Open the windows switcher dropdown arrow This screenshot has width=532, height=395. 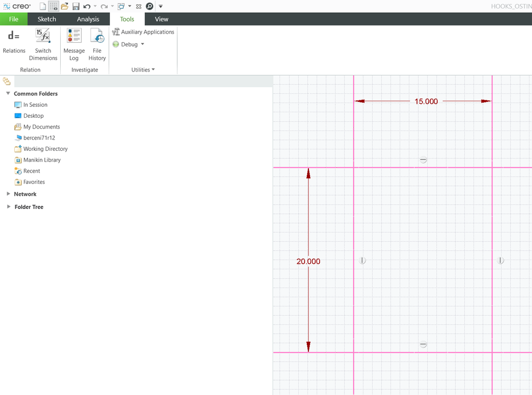[x=129, y=6]
